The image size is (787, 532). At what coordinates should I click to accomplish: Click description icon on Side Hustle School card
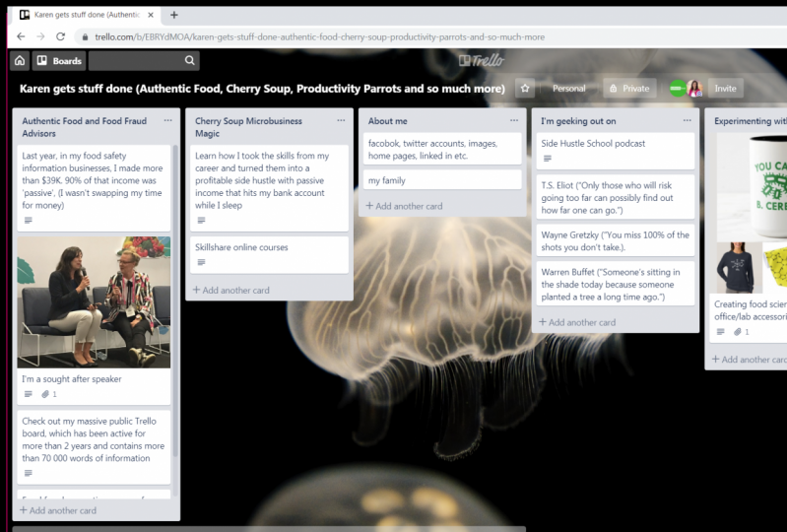(x=548, y=159)
